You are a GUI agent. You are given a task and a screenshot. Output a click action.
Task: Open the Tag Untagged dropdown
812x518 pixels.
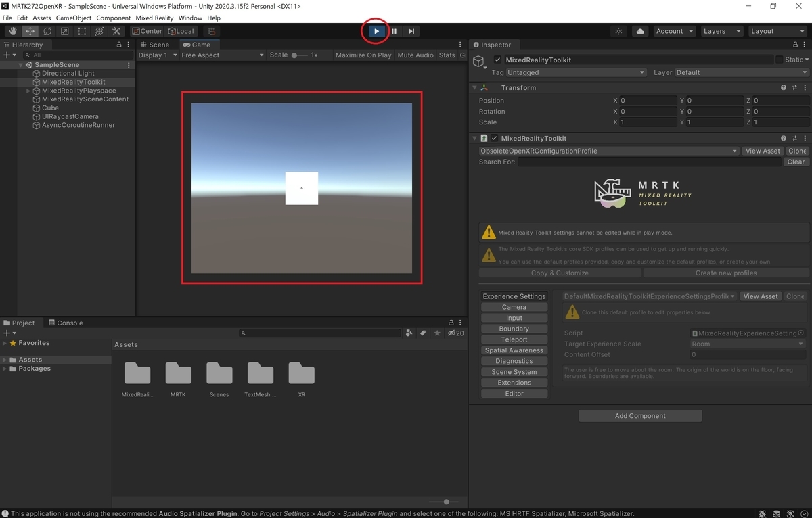(577, 72)
